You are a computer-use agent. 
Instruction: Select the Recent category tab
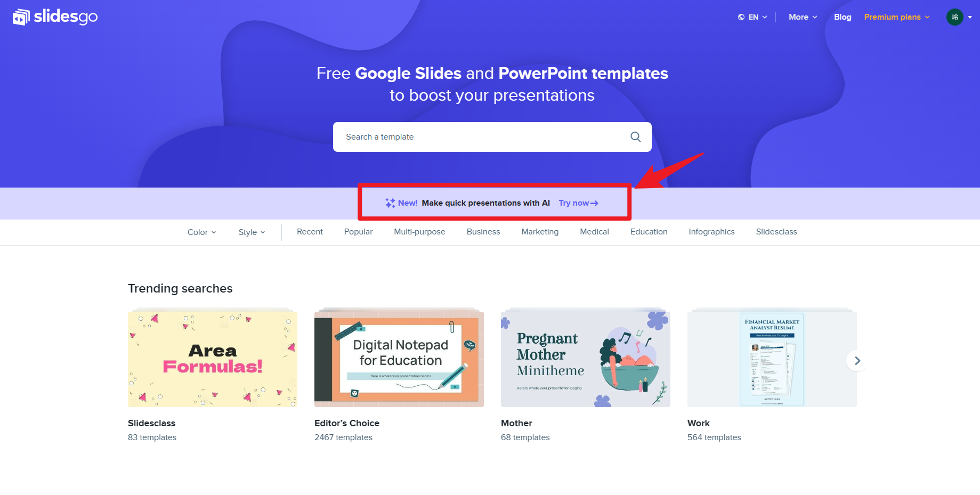click(310, 232)
